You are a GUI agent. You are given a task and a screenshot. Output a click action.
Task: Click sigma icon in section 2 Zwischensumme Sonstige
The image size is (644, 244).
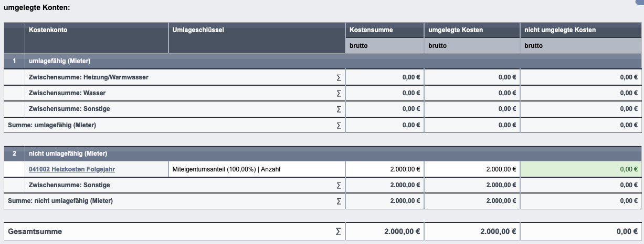(339, 185)
